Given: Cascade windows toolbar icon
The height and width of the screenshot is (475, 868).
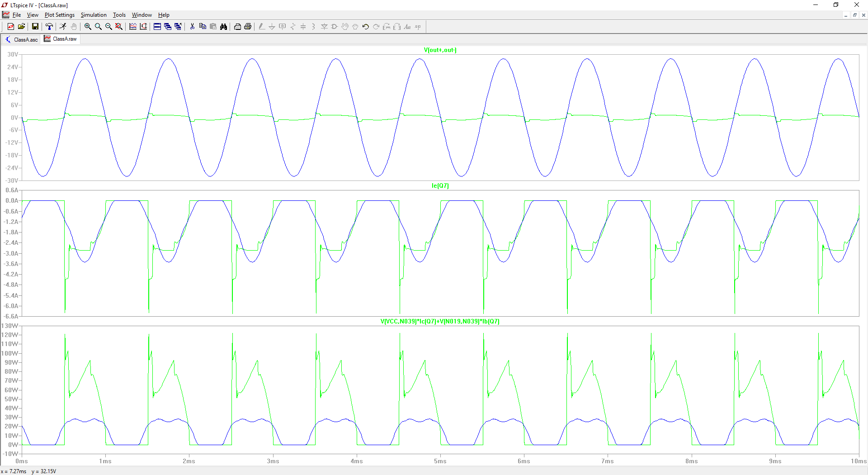Looking at the screenshot, I should point(168,27).
